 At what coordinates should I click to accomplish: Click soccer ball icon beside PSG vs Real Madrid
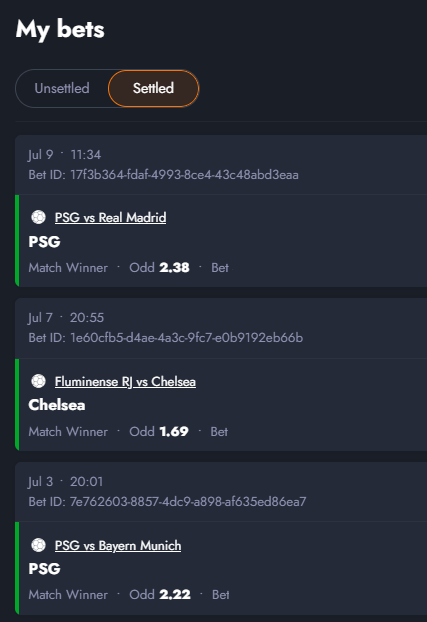pyautogui.click(x=38, y=217)
